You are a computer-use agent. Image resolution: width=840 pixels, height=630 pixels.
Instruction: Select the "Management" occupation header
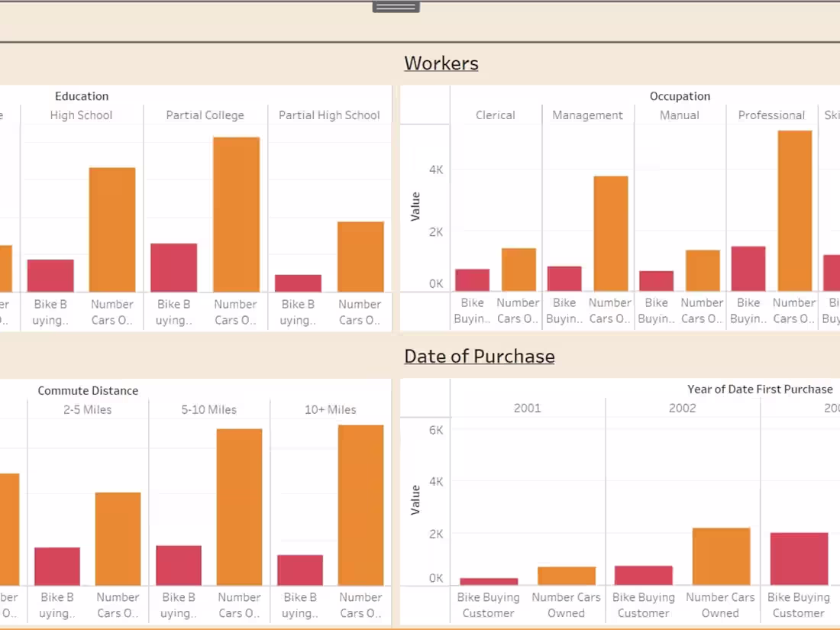point(587,115)
